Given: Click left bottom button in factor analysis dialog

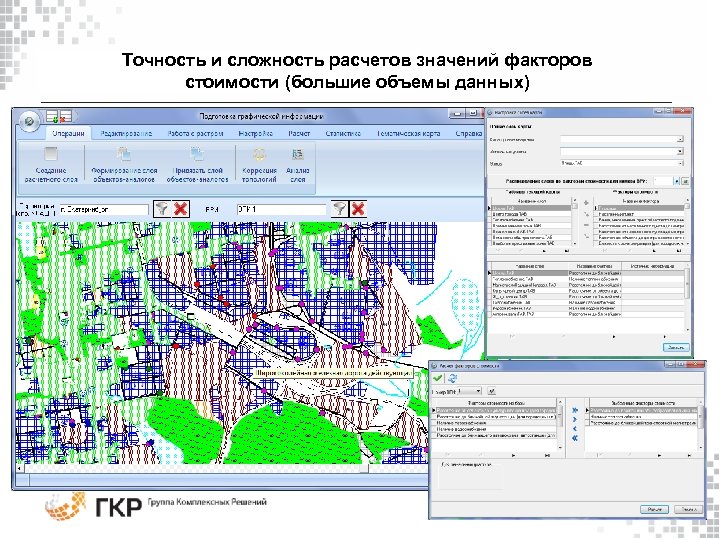Looking at the screenshot, I should tap(655, 509).
